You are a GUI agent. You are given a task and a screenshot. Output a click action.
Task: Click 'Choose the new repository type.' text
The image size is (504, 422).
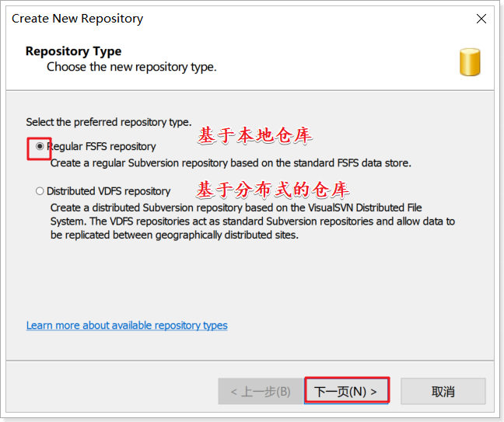[131, 67]
